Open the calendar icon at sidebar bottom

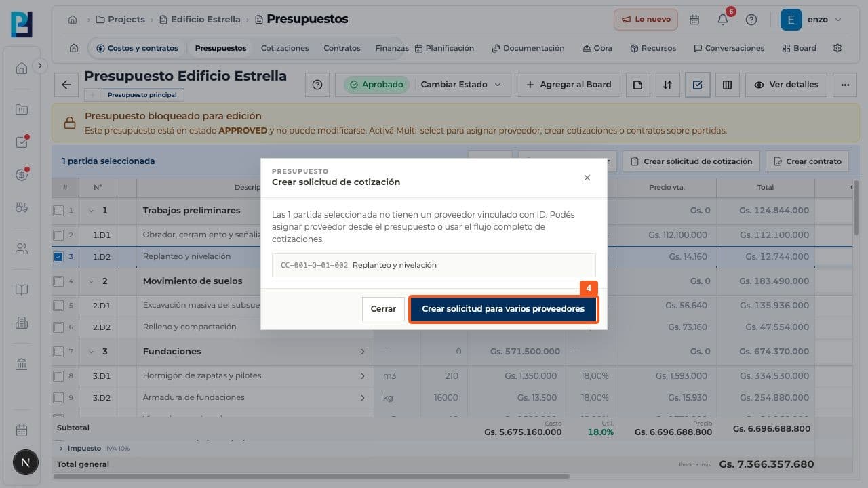[22, 430]
